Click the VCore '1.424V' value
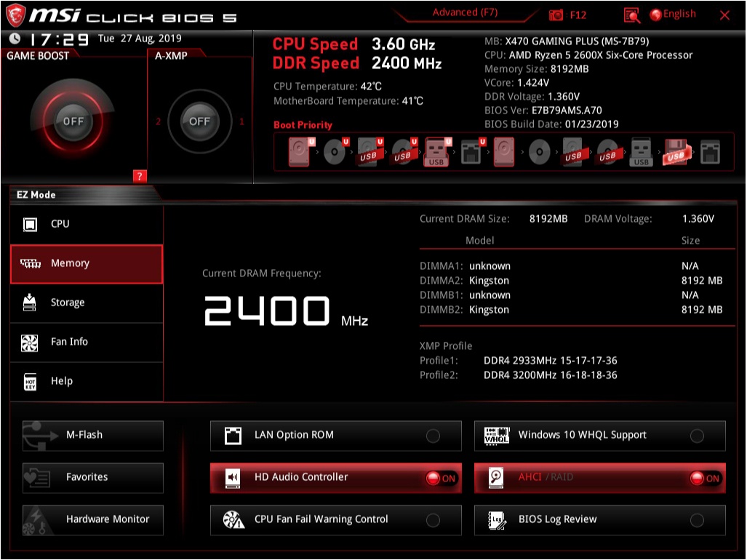This screenshot has width=747, height=560. pos(533,83)
